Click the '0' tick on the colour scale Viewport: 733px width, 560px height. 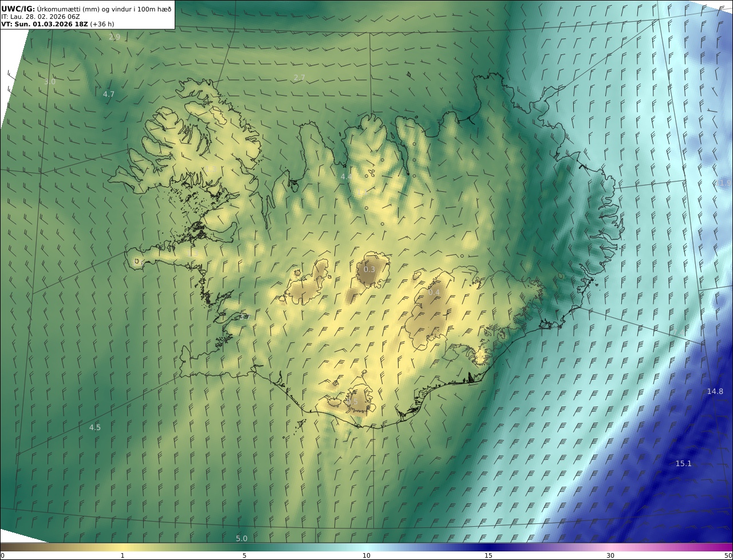(2, 555)
